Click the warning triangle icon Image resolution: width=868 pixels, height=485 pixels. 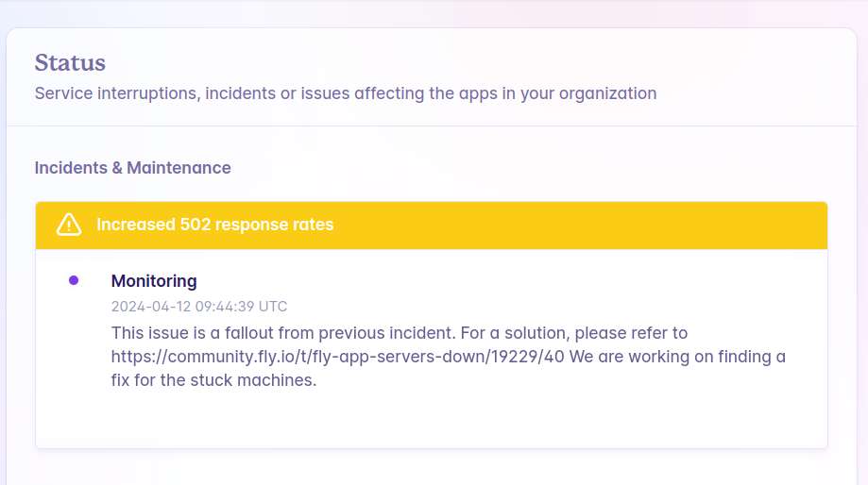[x=69, y=226]
